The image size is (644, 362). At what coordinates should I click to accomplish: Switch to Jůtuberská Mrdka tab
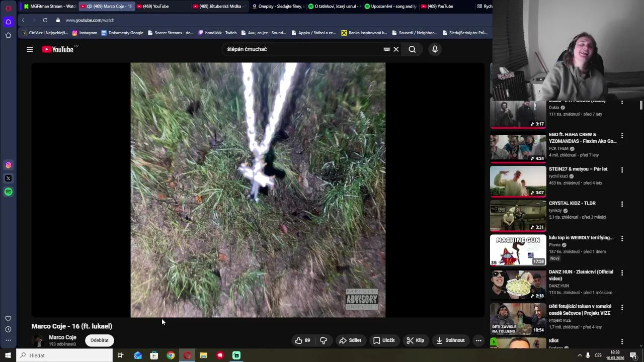pyautogui.click(x=219, y=6)
